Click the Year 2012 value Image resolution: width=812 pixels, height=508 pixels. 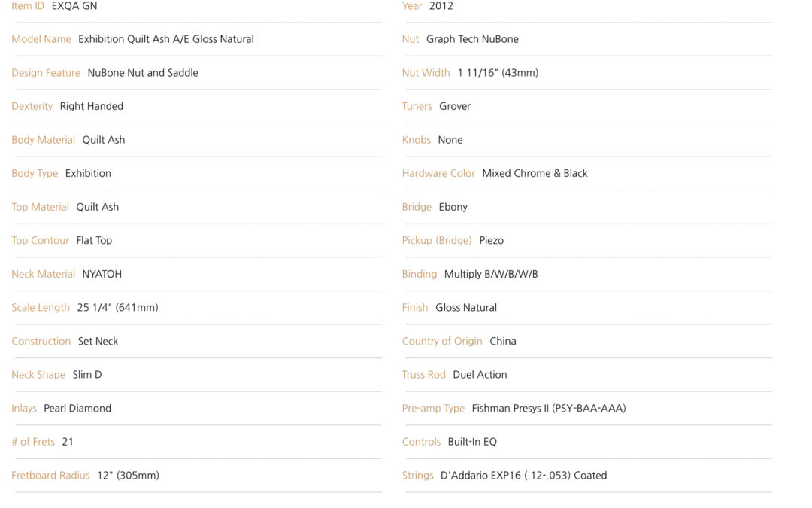pos(441,6)
